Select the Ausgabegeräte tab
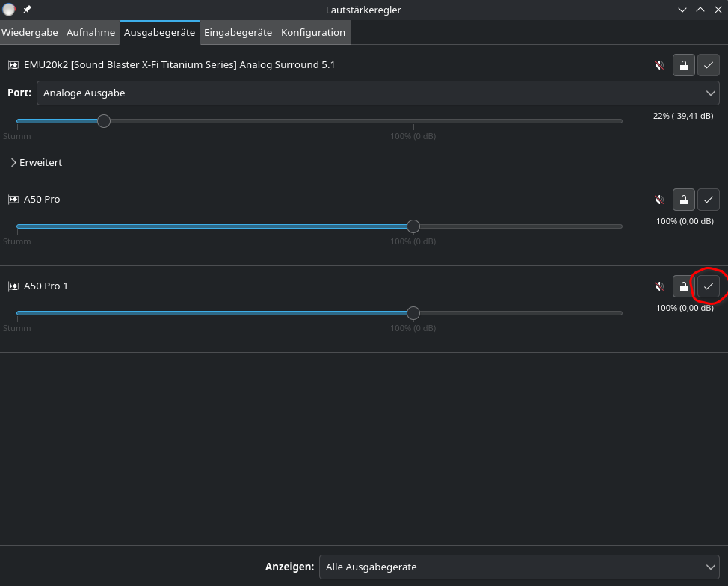 coord(160,32)
